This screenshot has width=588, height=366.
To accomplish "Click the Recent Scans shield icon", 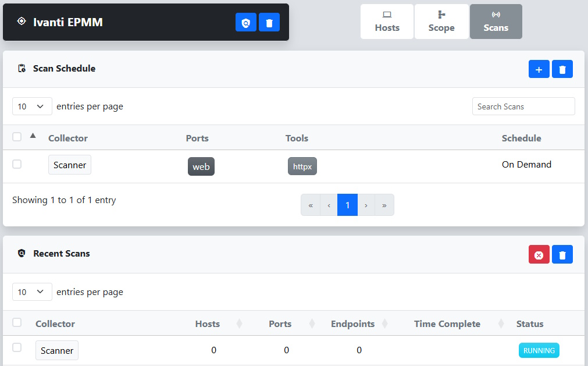I will [22, 254].
